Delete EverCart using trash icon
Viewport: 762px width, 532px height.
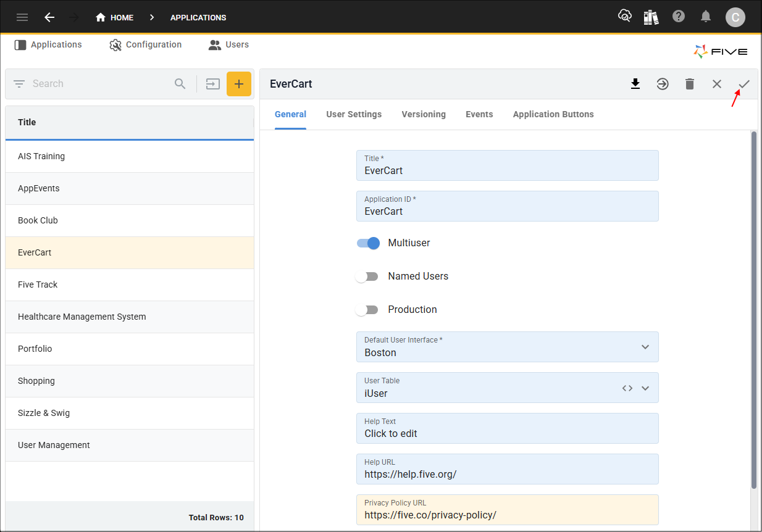(690, 84)
